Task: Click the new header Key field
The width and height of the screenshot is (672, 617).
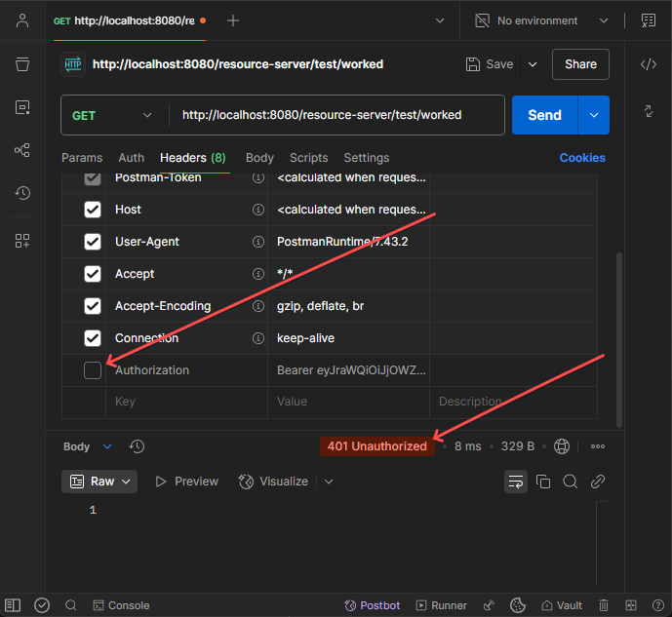Action: click(x=186, y=402)
